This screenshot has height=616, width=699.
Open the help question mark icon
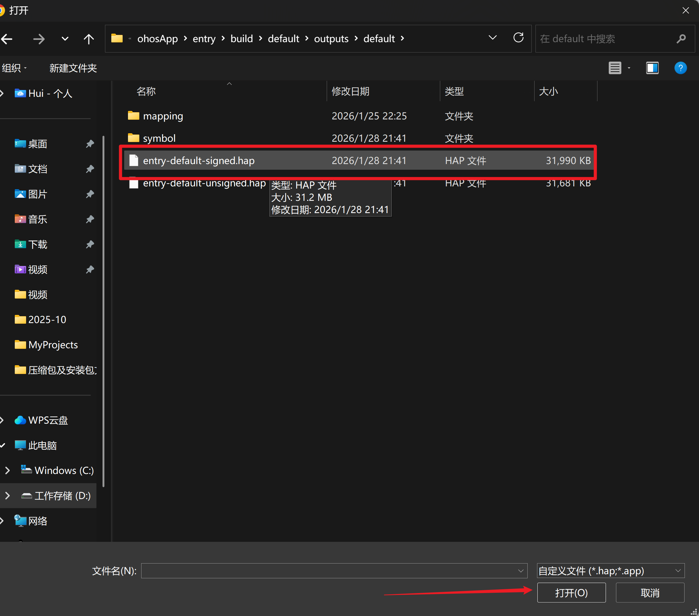pos(680,68)
